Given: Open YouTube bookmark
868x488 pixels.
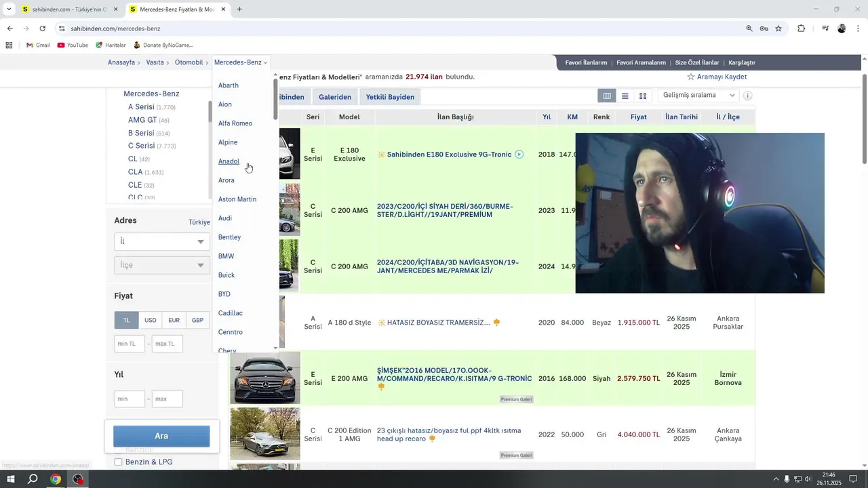Looking at the screenshot, I should pos(73,45).
